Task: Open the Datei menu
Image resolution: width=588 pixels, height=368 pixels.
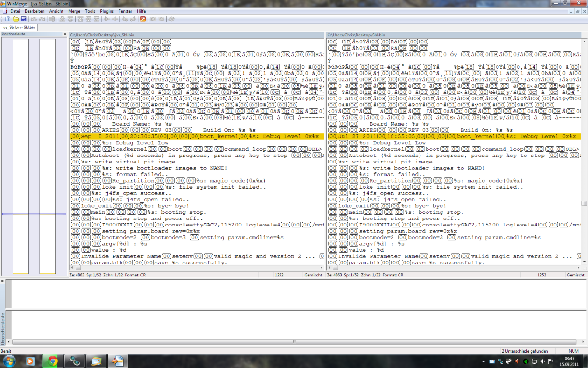Action: (x=15, y=11)
